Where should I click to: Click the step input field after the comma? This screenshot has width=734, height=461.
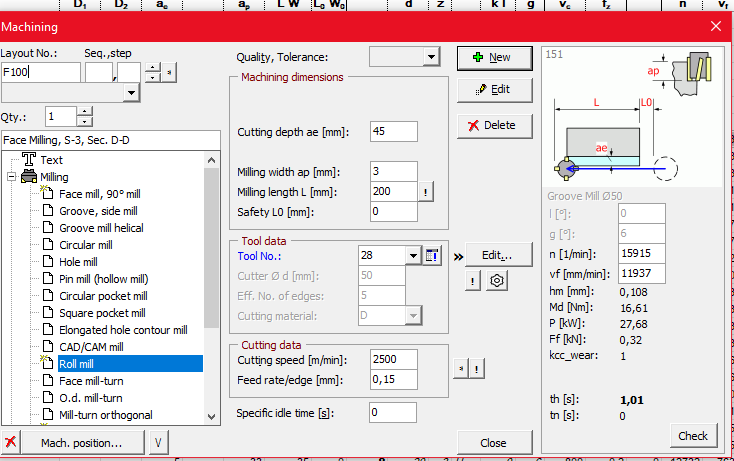coord(129,73)
